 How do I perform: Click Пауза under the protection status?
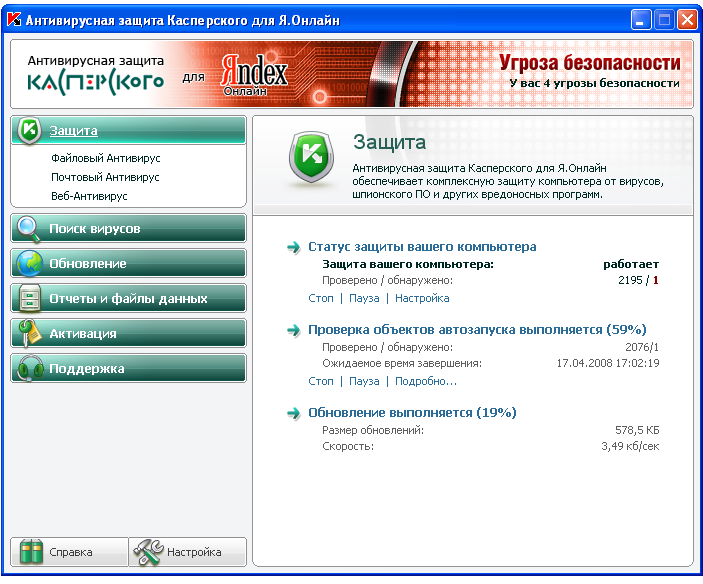pos(364,298)
